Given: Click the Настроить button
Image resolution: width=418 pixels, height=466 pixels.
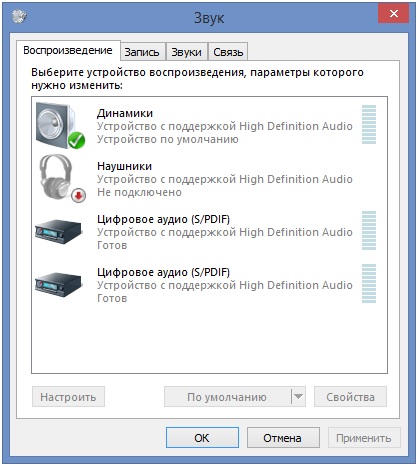Looking at the screenshot, I should tap(68, 397).
